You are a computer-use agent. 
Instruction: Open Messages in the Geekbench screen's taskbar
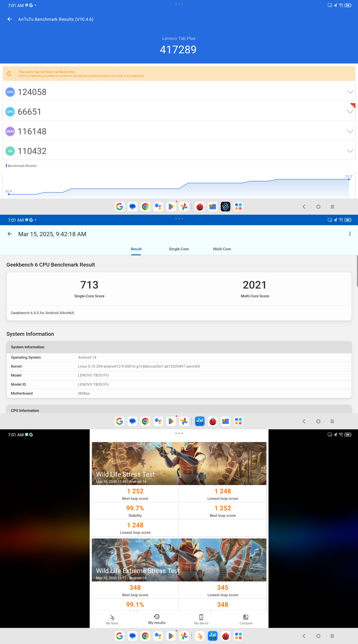point(132,421)
